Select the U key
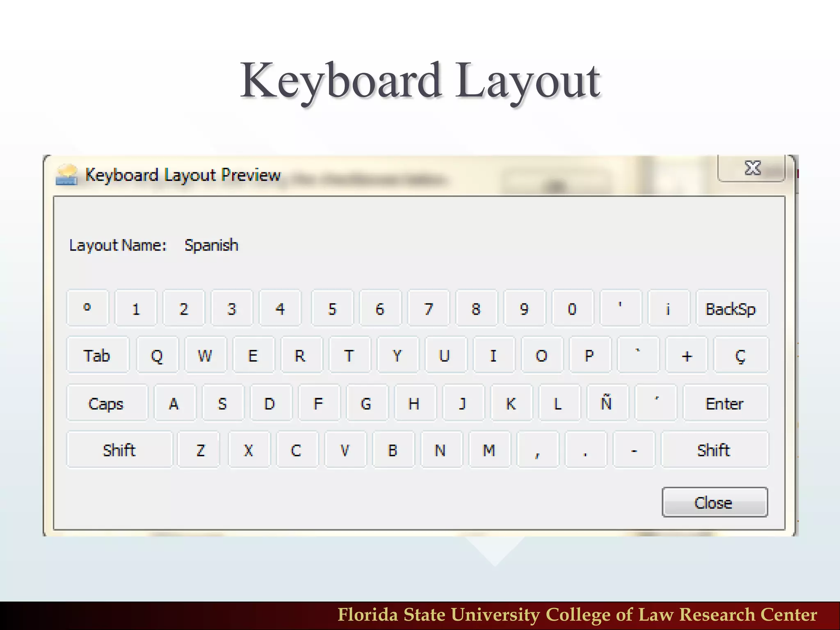Image resolution: width=840 pixels, height=630 pixels. (445, 355)
